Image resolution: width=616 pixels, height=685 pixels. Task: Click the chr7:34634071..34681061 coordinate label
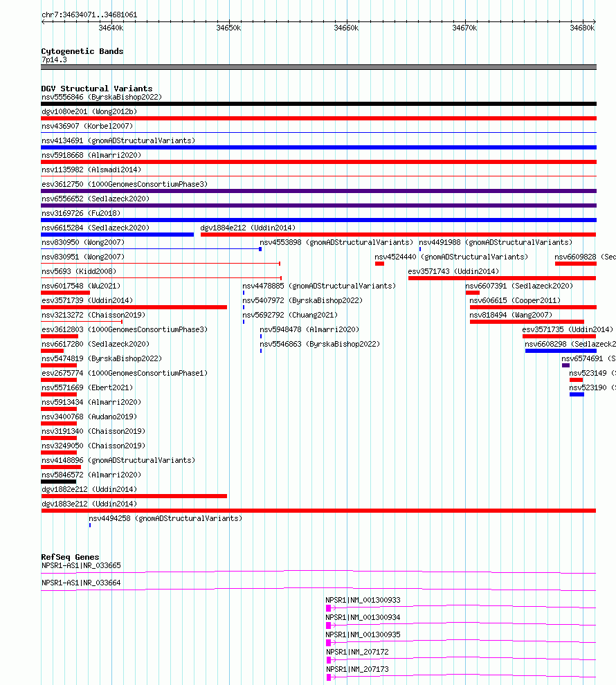pos(89,15)
